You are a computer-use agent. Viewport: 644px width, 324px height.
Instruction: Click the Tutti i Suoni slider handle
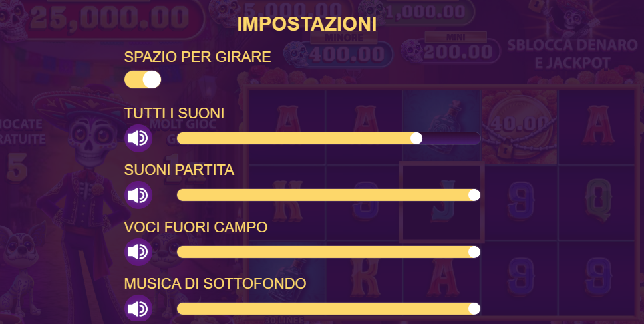tap(416, 138)
